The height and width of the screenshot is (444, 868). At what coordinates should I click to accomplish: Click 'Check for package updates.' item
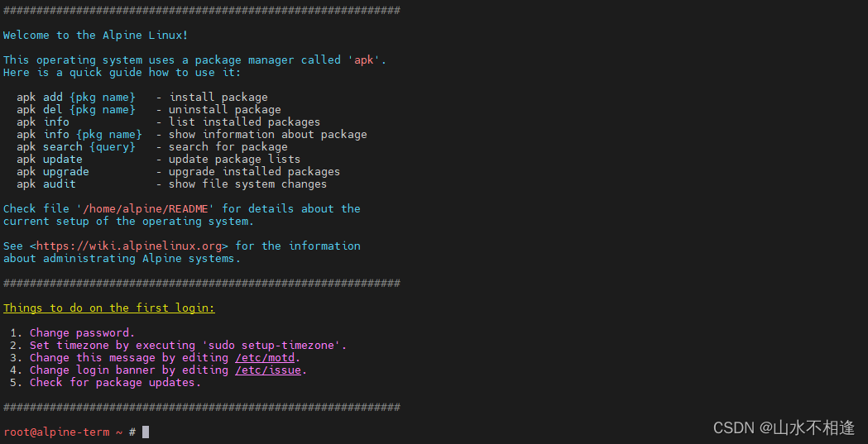(116, 383)
